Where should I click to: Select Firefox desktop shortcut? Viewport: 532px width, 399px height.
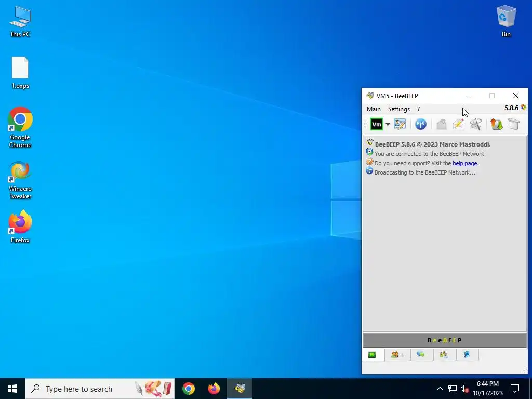point(20,227)
